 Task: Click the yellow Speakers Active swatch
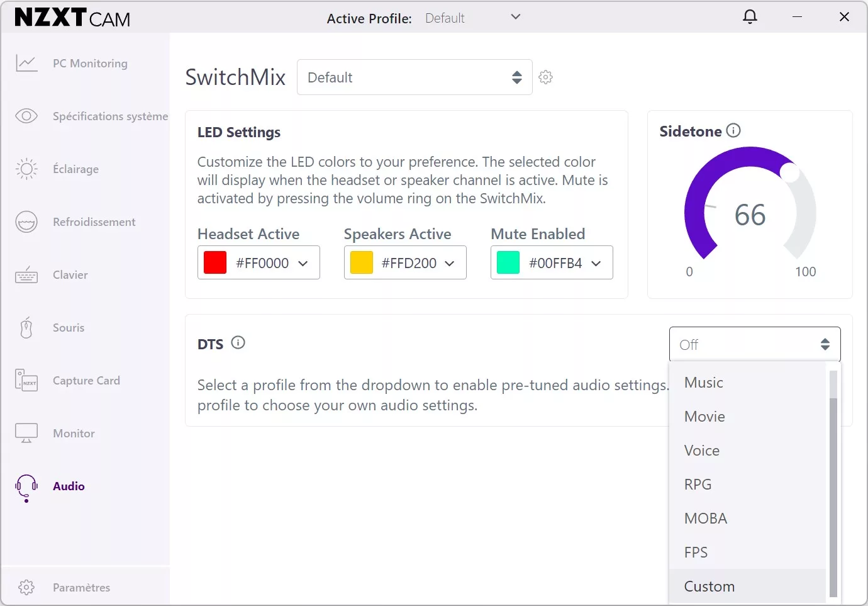click(362, 262)
